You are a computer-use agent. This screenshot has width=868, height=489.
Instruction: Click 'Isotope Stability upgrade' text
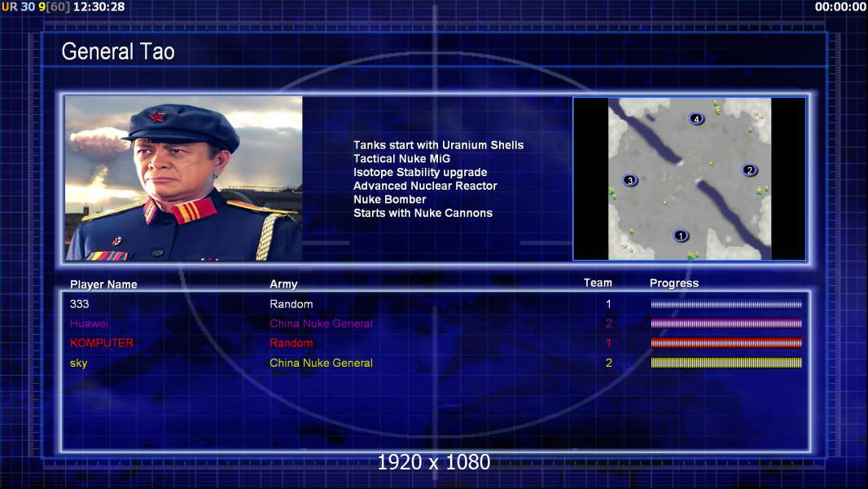click(x=420, y=172)
